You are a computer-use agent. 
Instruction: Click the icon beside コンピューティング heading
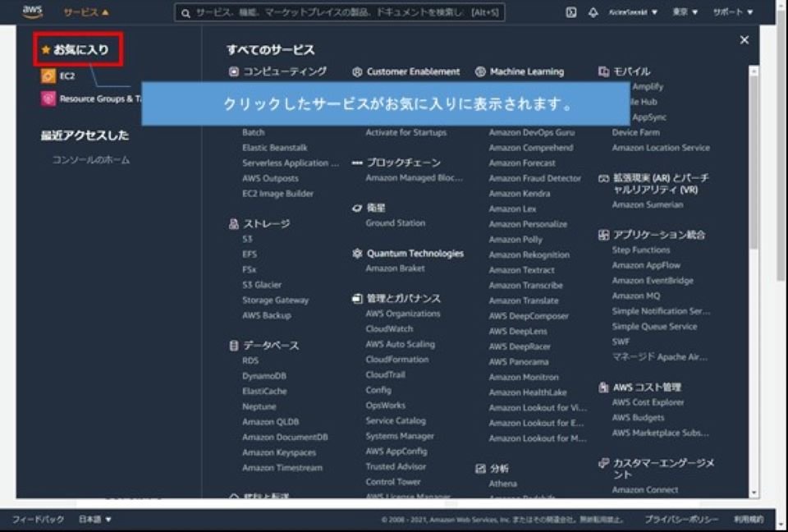[234, 71]
